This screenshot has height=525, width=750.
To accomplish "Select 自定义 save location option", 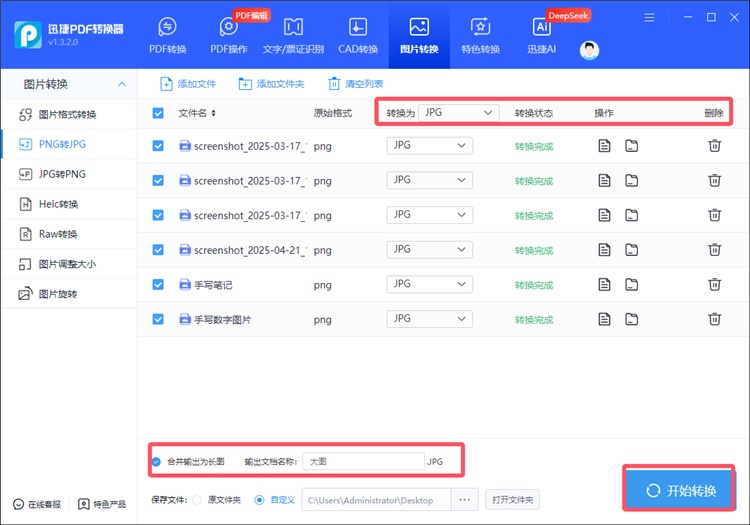I will (259, 500).
